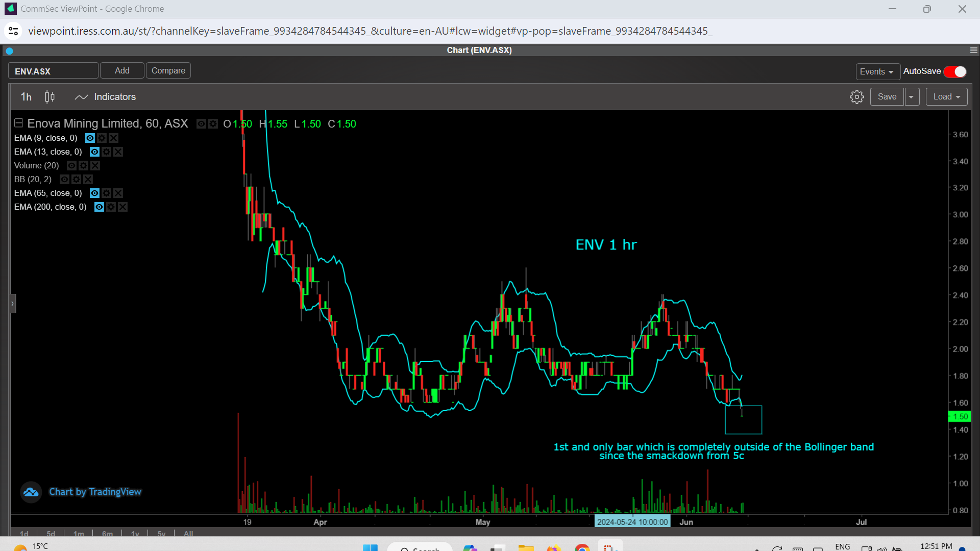Open chart settings gear

pos(857,97)
